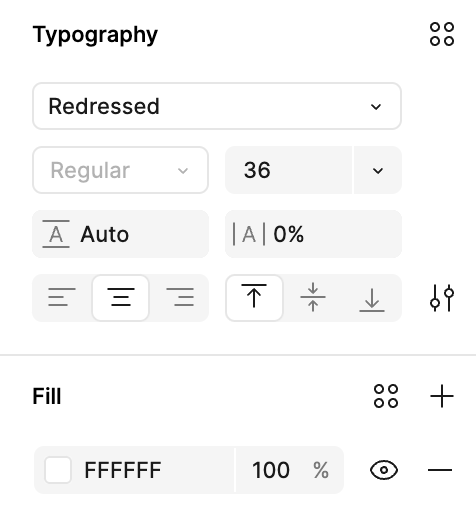Open the Regular font weight dropdown
Viewport: 476px width, 514px height.
pyautogui.click(x=120, y=170)
